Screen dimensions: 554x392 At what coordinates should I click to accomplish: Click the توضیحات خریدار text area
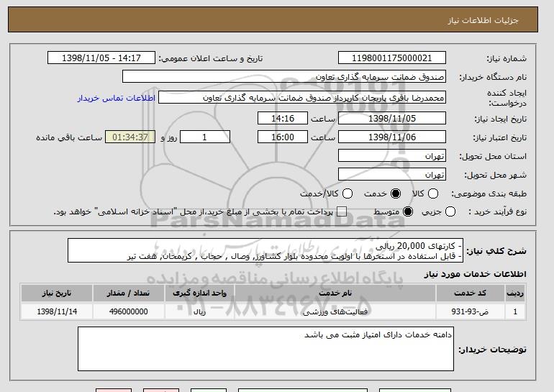(x=265, y=349)
